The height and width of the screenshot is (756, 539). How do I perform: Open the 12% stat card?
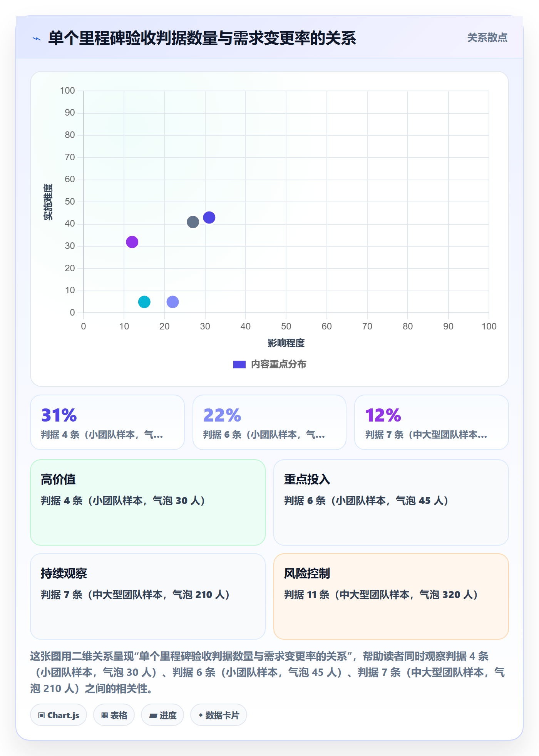pos(432,422)
